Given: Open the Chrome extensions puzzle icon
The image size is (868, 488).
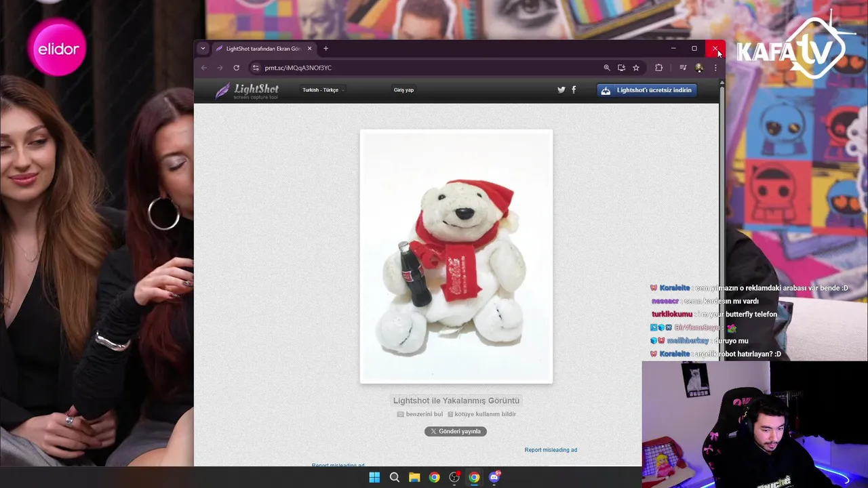Looking at the screenshot, I should [658, 68].
